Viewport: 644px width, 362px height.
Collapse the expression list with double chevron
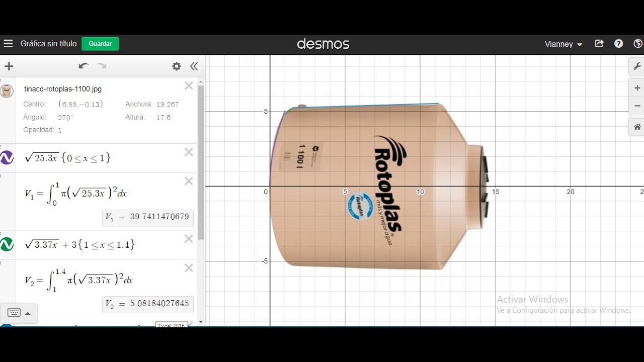194,66
